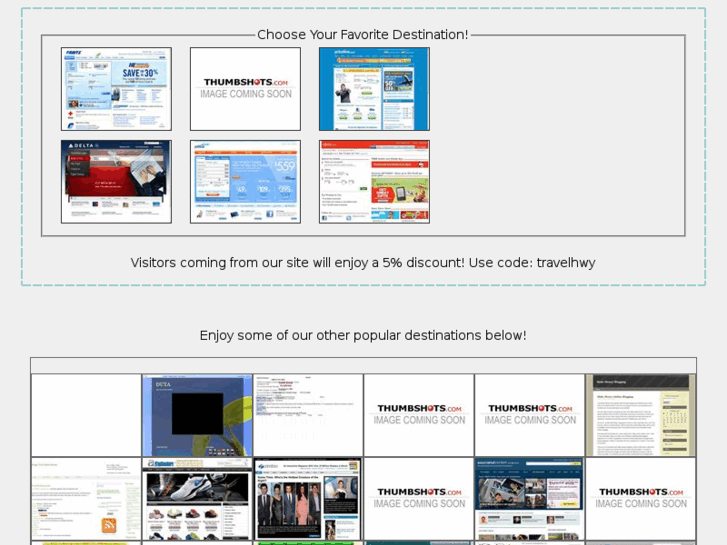727x545 pixels.
Task: Open the Thumbshots placeholder in Favorite Destination box
Action: click(245, 89)
